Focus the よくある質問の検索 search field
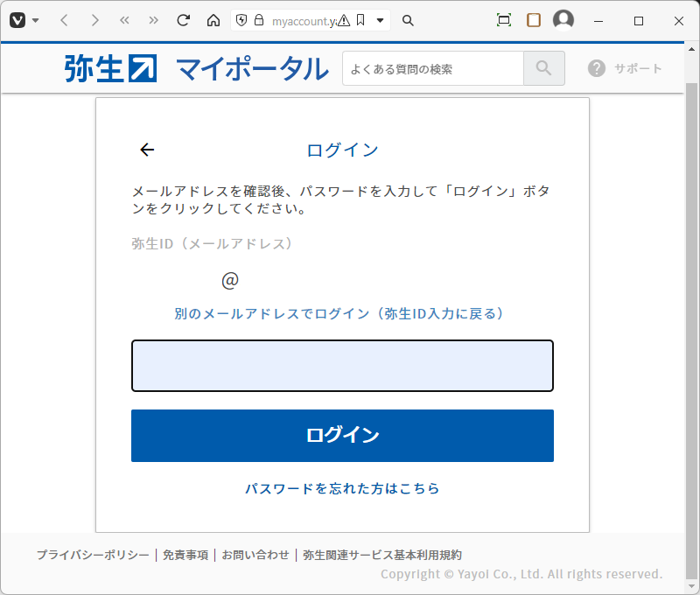Screen dimensions: 700x595 coord(433,69)
